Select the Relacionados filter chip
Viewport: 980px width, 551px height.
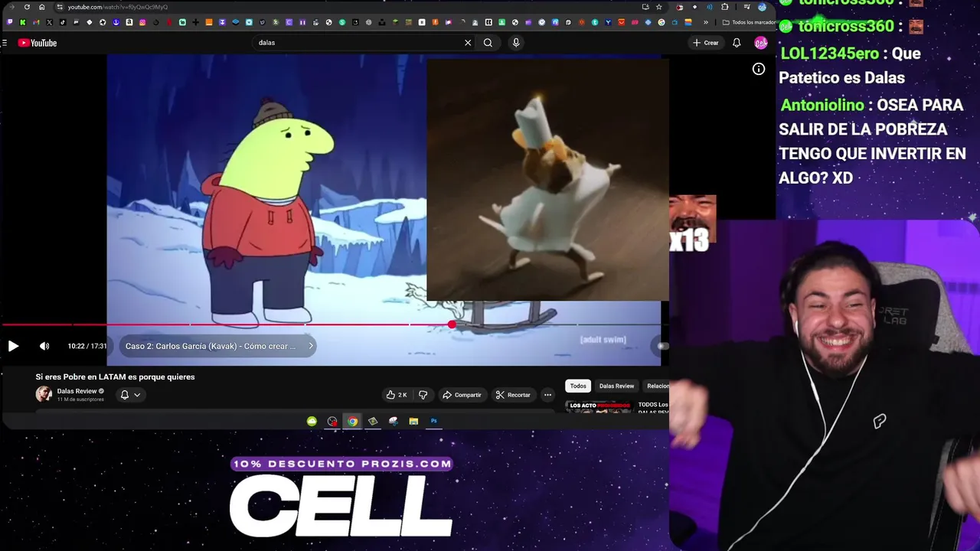(657, 386)
